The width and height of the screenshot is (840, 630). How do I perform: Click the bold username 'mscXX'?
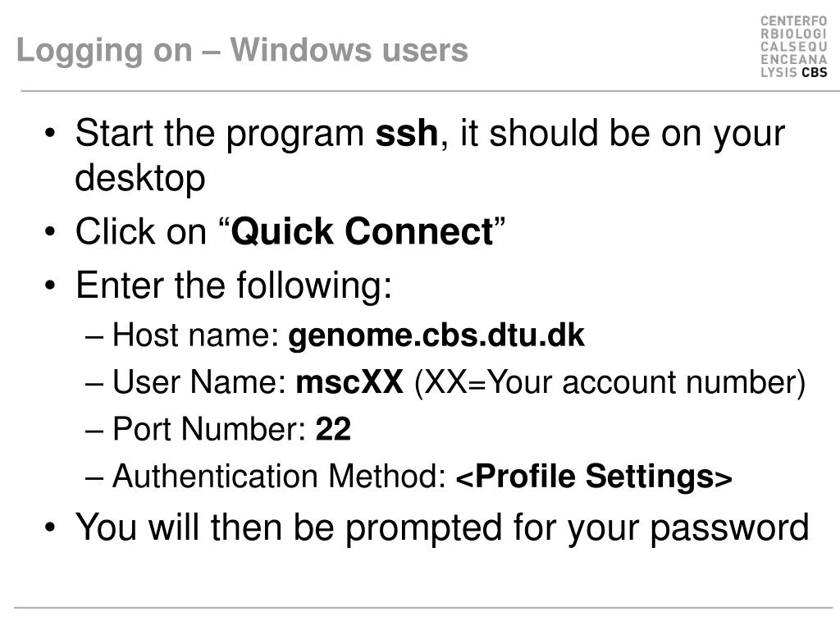coord(349,382)
